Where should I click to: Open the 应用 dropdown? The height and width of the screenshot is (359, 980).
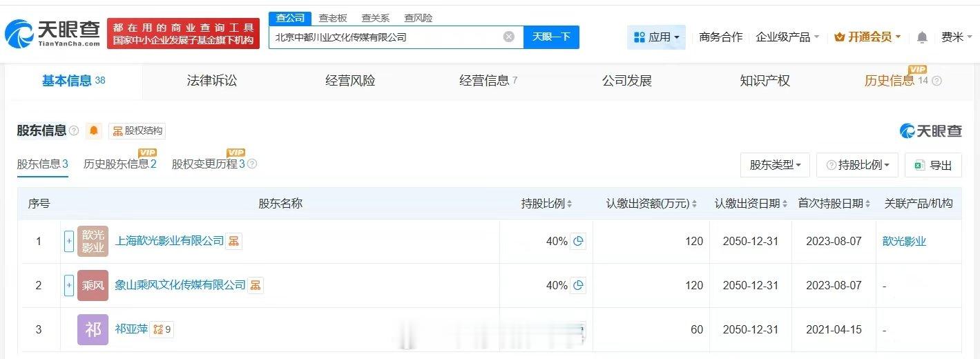tap(656, 37)
